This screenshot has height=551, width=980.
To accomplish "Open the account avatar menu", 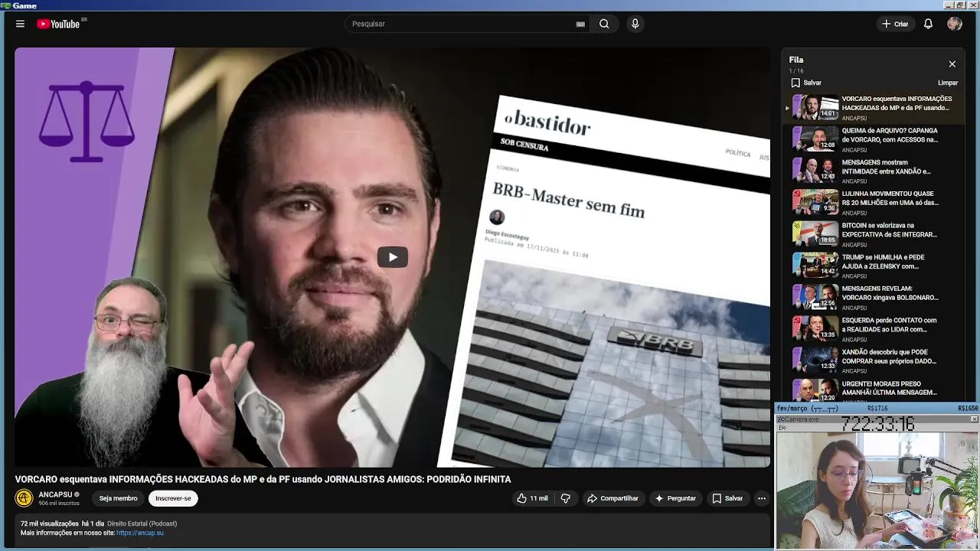I will coord(954,24).
